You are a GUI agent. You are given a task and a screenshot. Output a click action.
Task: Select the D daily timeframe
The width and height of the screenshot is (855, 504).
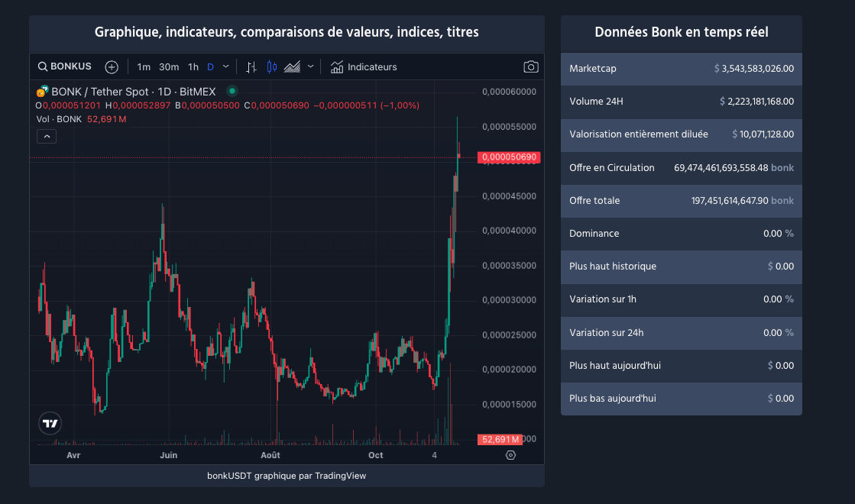point(210,66)
